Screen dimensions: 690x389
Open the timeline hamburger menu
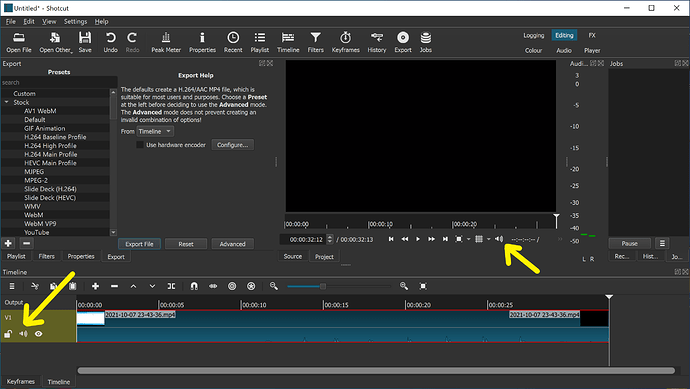point(12,286)
